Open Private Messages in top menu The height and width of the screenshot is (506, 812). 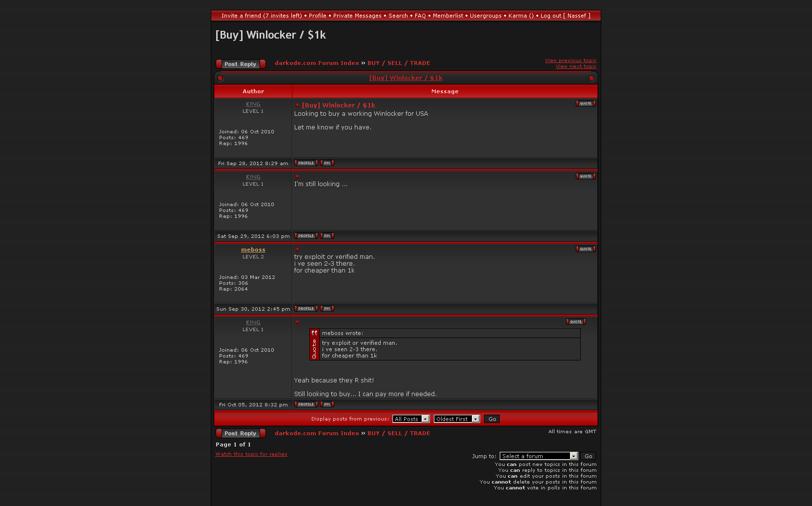(x=357, y=16)
